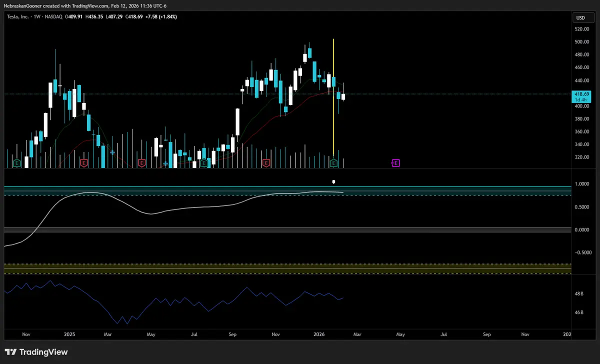Click the red earnings marker near April 2025
This screenshot has height=364, width=600.
point(141,163)
